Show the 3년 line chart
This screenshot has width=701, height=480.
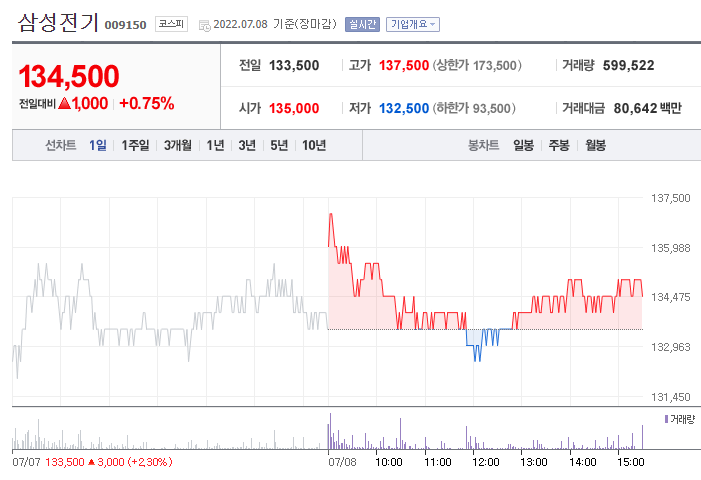tap(247, 145)
